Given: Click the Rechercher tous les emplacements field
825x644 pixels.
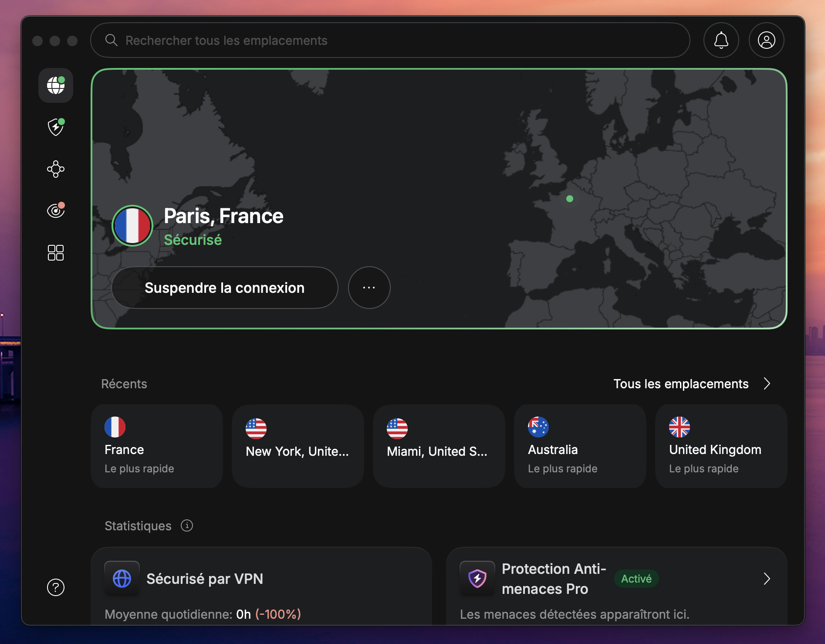Looking at the screenshot, I should coord(227,40).
